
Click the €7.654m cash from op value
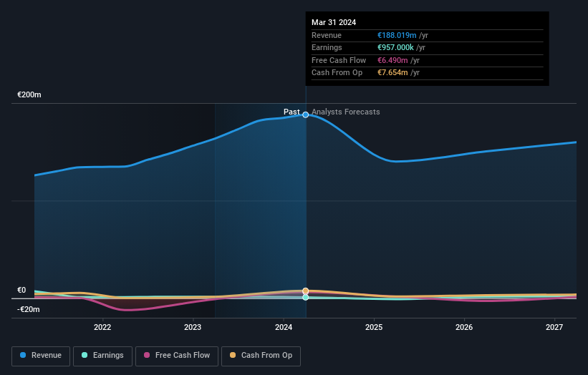click(x=392, y=73)
